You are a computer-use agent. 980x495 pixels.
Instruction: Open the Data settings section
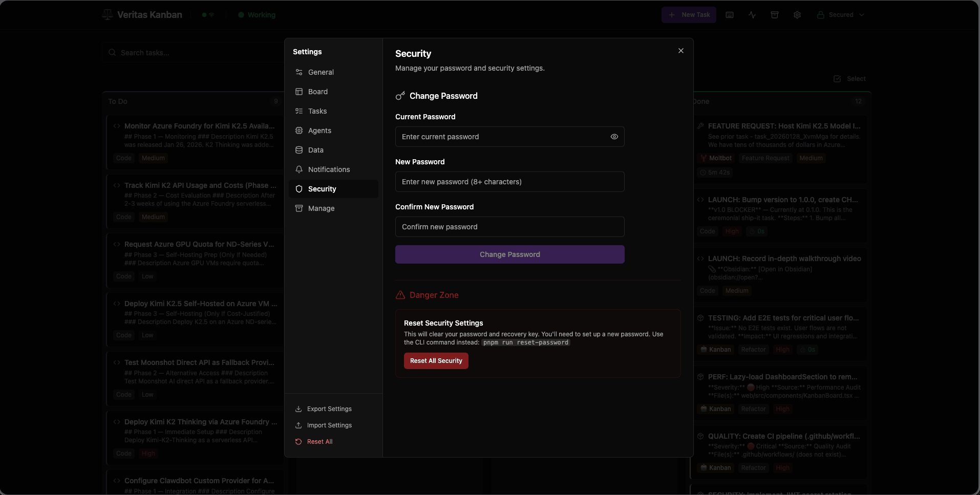pos(315,150)
